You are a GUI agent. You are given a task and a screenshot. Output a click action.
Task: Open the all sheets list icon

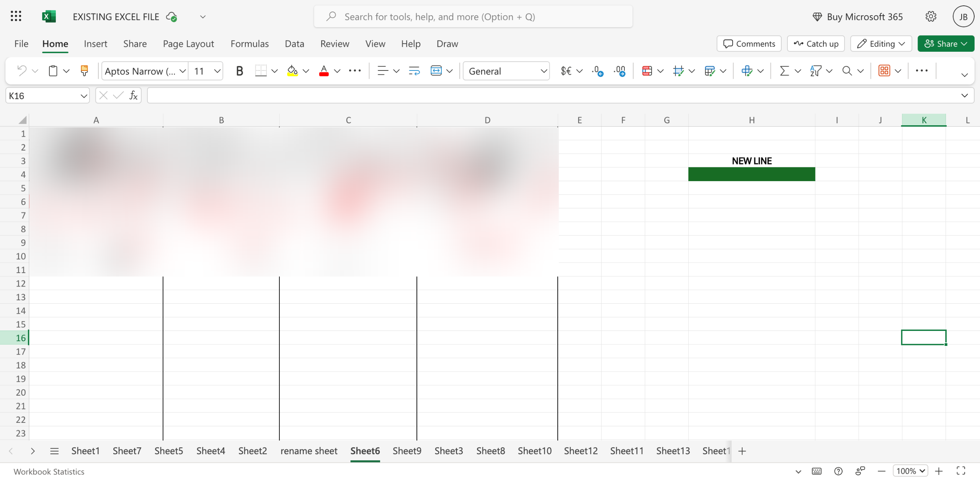54,451
